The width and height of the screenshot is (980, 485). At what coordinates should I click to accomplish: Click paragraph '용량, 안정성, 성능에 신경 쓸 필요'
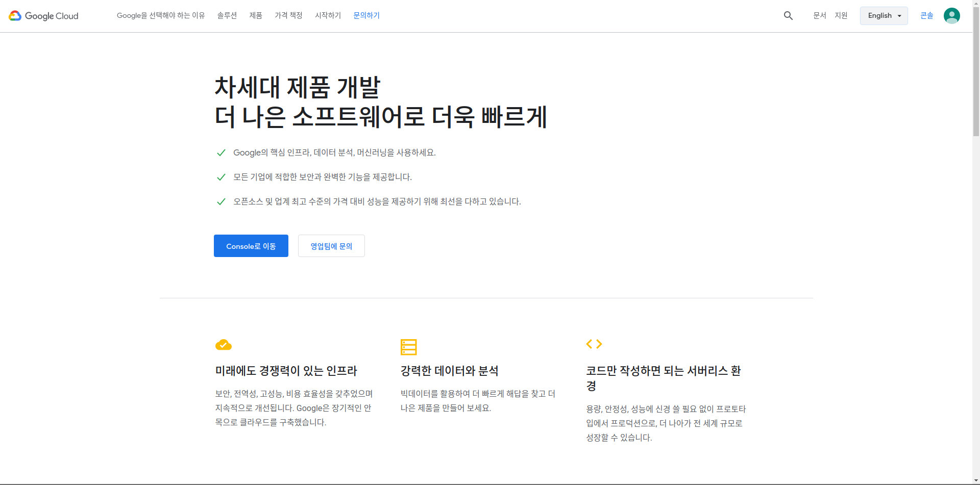666,423
